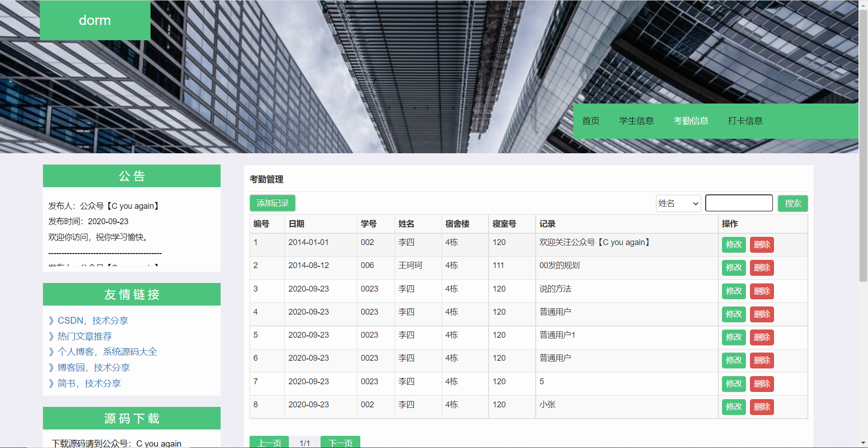
Task: Click 修改 on record number 4
Action: point(734,314)
